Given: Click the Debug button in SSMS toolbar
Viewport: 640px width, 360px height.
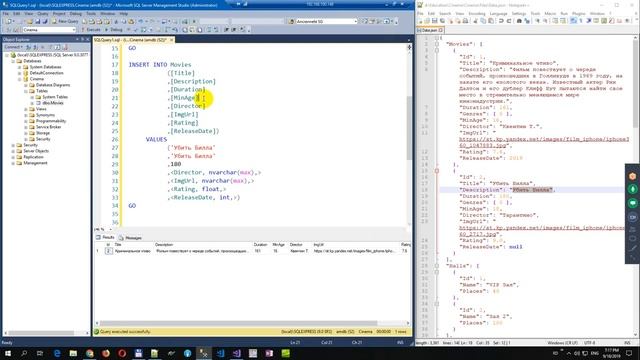Looking at the screenshot, I should pyautogui.click(x=114, y=30).
